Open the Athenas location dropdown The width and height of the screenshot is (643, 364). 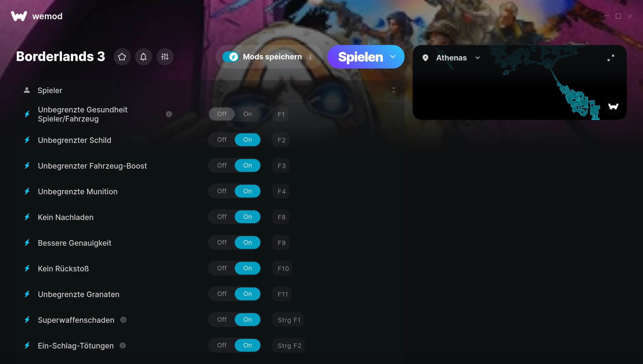coord(458,58)
